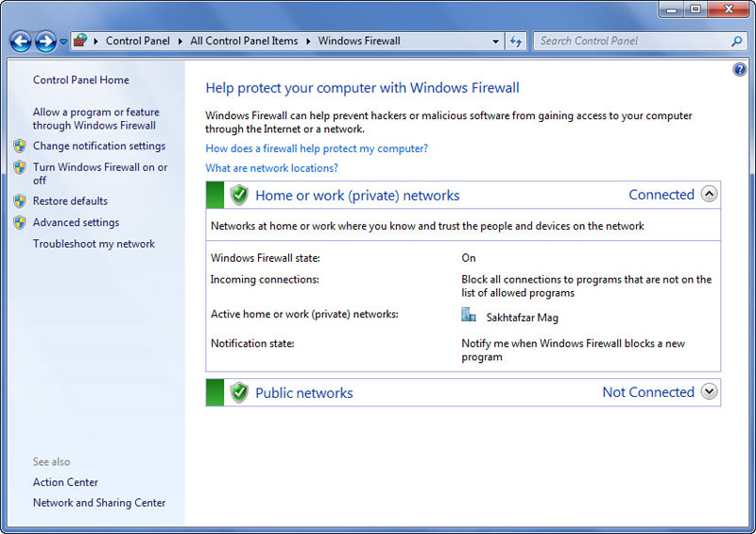The width and height of the screenshot is (756, 534).
Task: Click Public networks header text
Action: coord(303,393)
